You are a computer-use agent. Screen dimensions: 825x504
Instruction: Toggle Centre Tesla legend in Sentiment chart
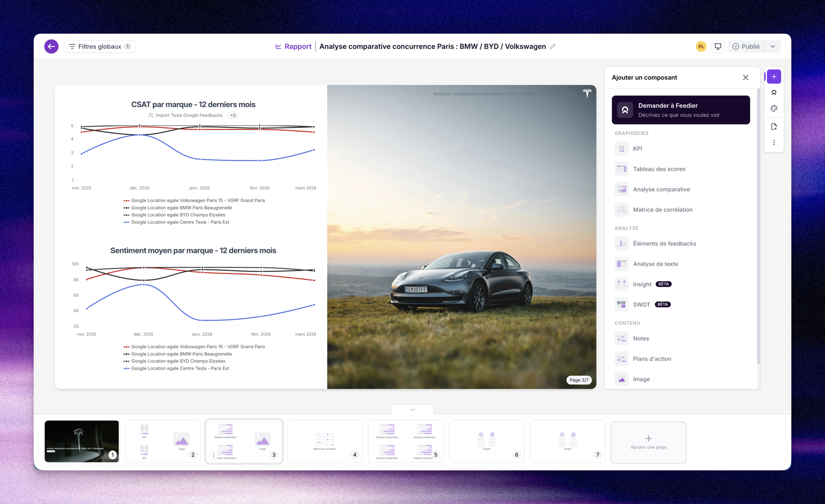(x=176, y=368)
